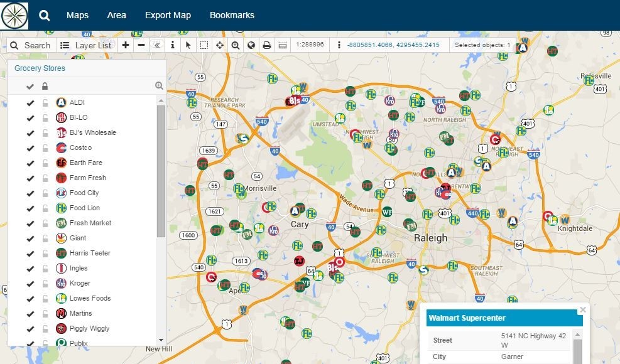Click the layer list scroll-up arrow
The height and width of the screenshot is (364, 620).
[161, 101]
